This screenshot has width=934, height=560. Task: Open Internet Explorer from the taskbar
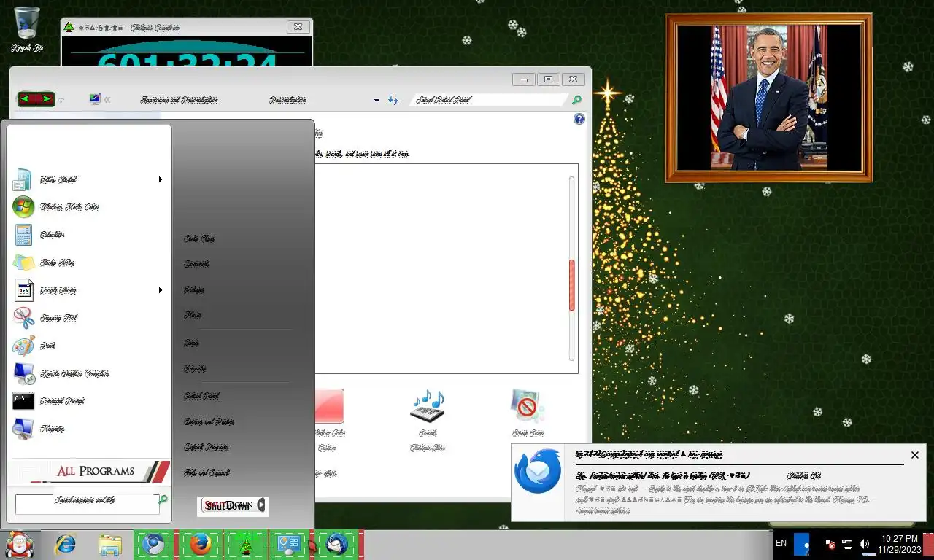(x=65, y=545)
